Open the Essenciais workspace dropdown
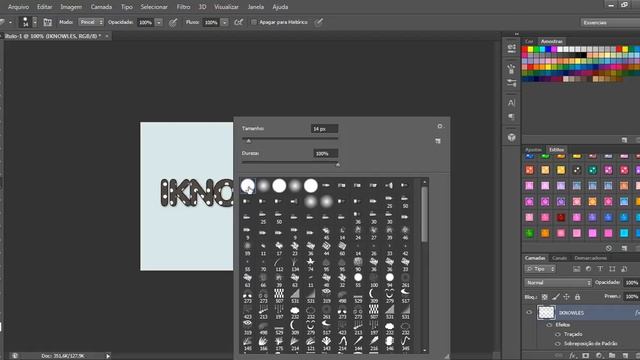 click(x=610, y=22)
